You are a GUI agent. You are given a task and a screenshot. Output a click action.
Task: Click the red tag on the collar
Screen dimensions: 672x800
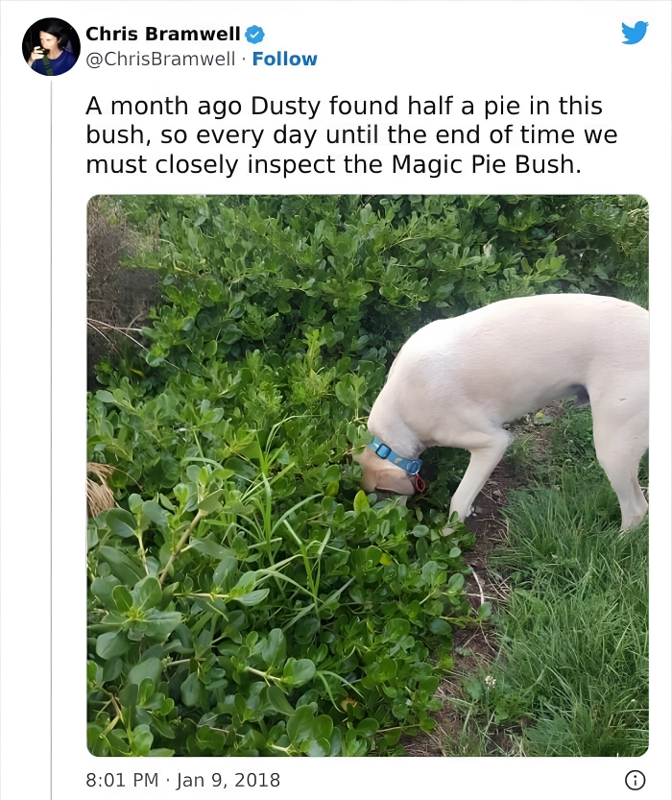[x=420, y=484]
